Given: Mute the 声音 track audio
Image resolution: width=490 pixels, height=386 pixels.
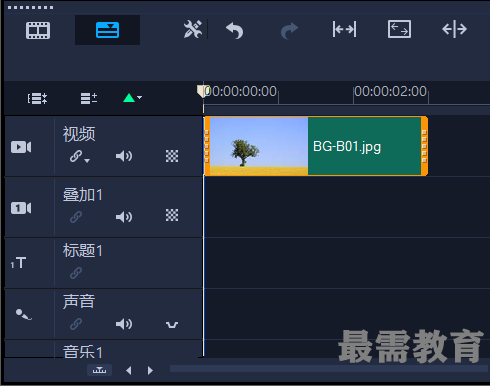Looking at the screenshot, I should pos(124,324).
